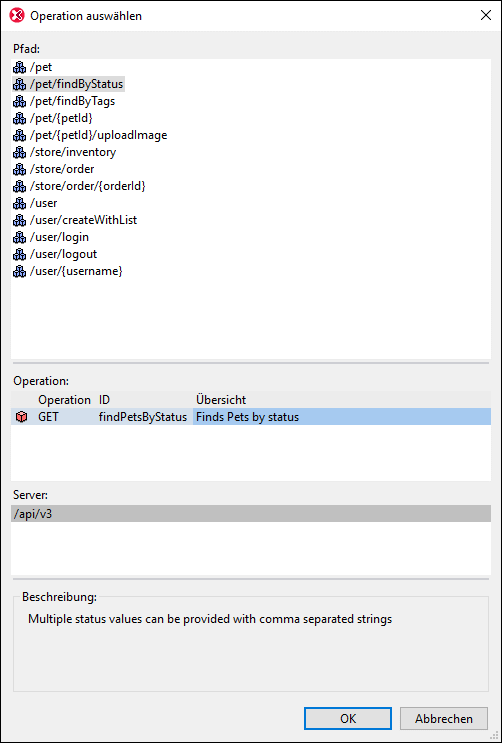Click the Übersicht column header
Viewport: 502px width, 743px height.
tap(221, 400)
